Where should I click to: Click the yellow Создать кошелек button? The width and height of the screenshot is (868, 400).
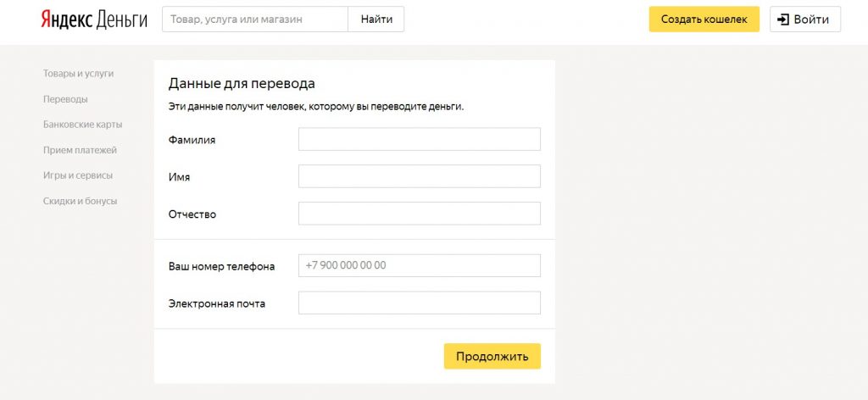[x=704, y=19]
